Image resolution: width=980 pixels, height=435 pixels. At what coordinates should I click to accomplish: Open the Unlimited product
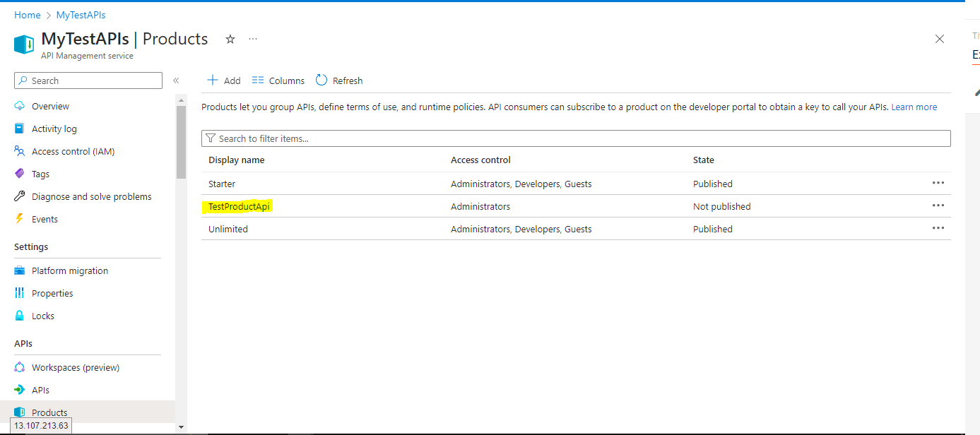pos(228,229)
